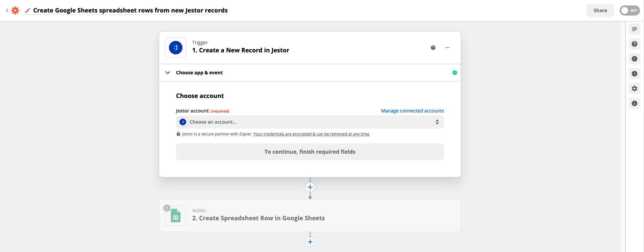Edit the Zap title text
This screenshot has height=252, width=644.
point(130,10)
